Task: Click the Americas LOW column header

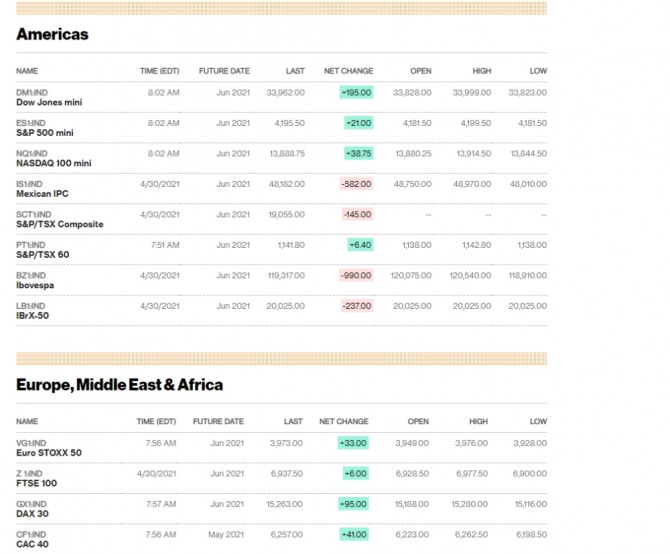Action: click(538, 71)
